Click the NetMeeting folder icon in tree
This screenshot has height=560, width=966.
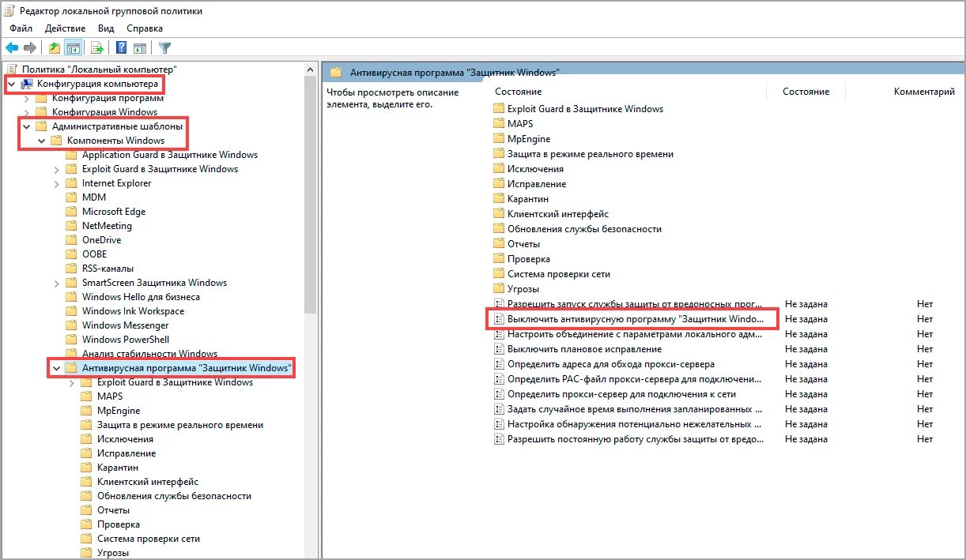pos(72,226)
